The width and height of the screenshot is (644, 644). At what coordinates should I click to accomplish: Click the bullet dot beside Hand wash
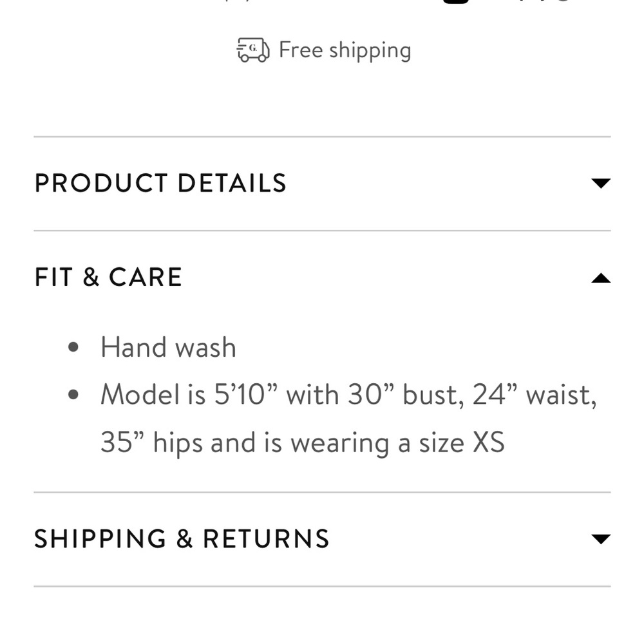(73, 348)
